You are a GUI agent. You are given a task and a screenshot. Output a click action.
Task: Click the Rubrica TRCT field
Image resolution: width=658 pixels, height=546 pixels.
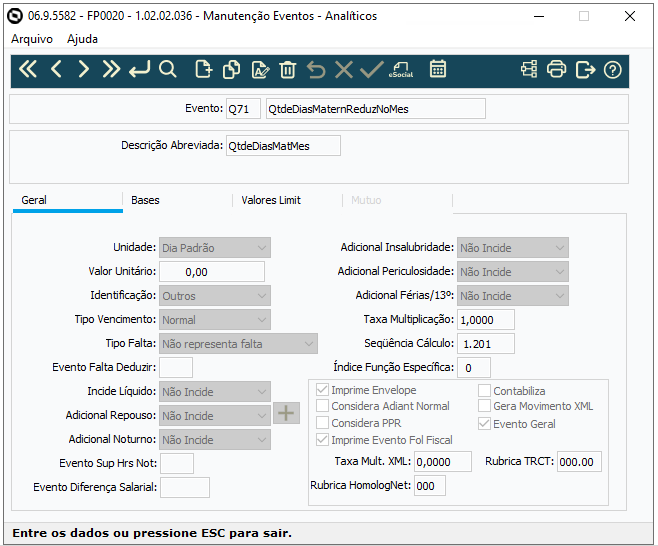click(x=579, y=462)
